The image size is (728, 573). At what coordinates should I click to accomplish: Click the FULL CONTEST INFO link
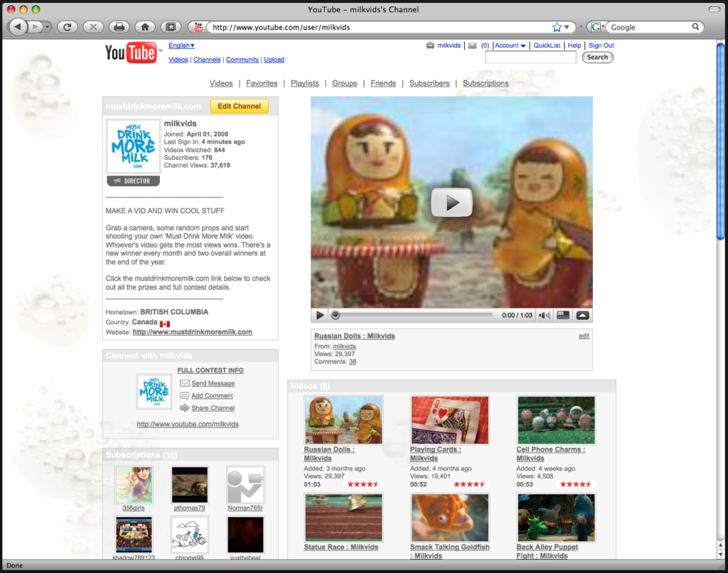click(210, 370)
